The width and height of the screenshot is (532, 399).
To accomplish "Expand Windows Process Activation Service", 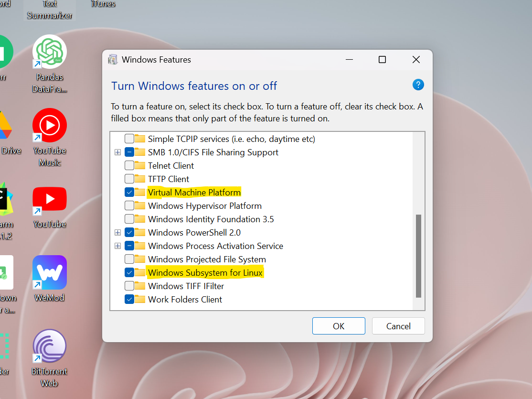I will coord(118,246).
